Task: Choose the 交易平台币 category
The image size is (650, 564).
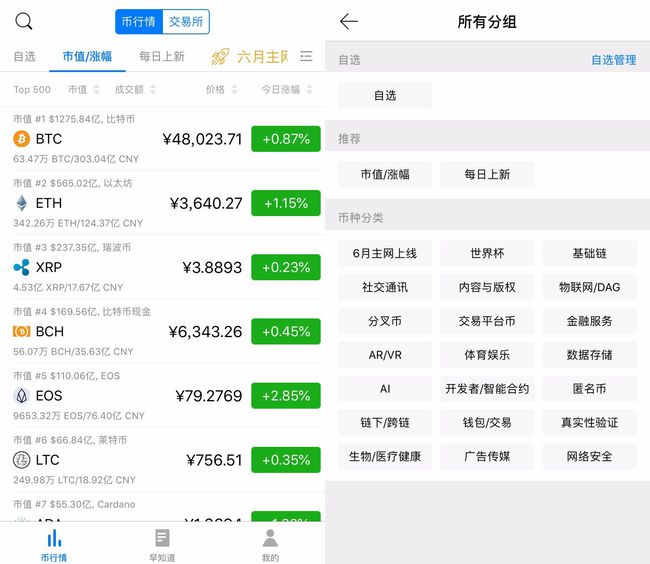Action: 487,321
